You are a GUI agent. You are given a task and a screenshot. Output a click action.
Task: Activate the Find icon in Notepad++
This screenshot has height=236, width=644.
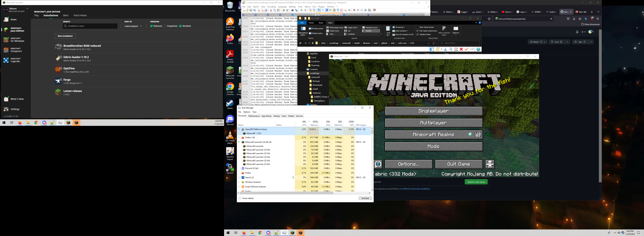292,10
